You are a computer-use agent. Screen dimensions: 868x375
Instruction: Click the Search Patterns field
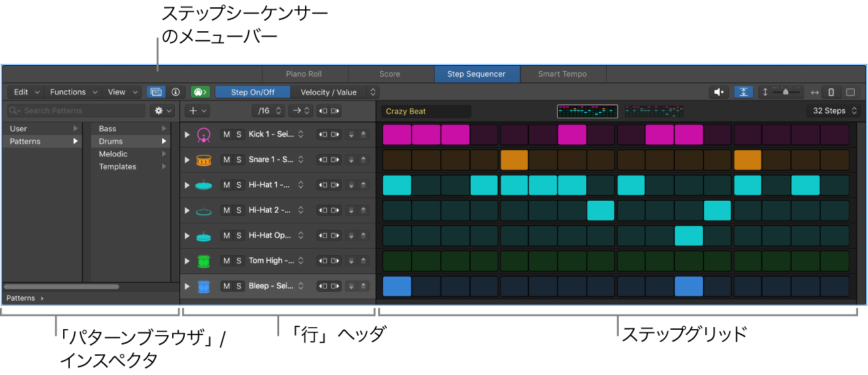point(80,111)
